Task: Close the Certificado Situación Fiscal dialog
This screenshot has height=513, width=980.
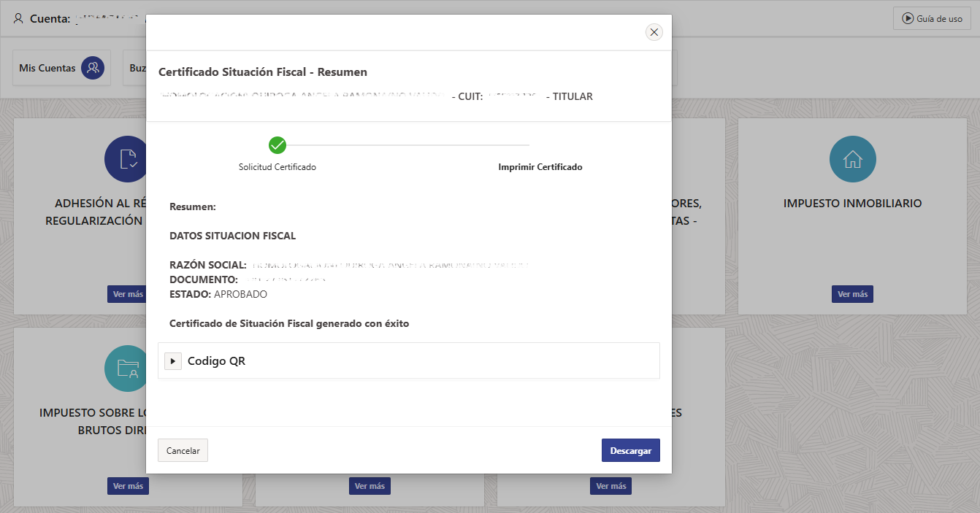Action: 654,32
